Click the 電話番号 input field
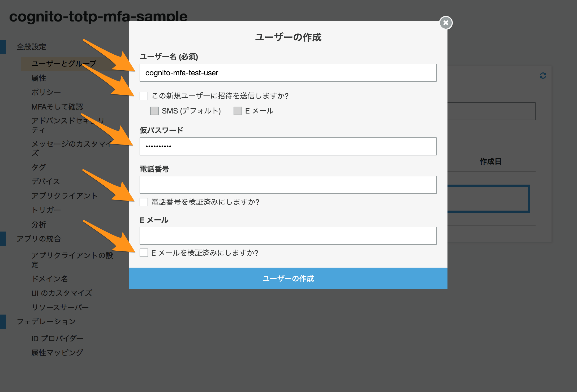This screenshot has width=577, height=392. 288,185
